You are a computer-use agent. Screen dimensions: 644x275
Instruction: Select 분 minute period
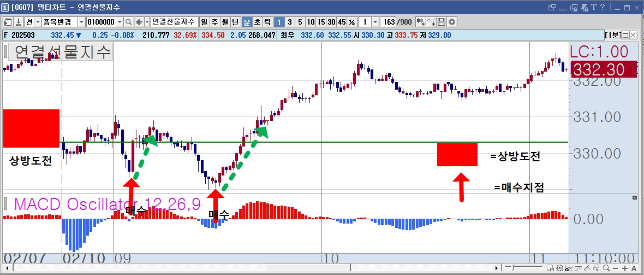coord(247,22)
